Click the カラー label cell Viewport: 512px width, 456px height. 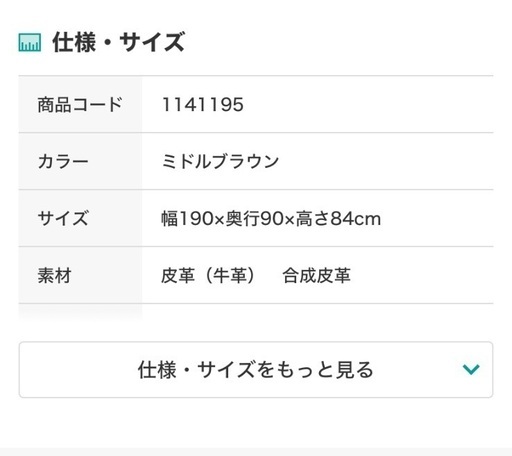[x=80, y=161]
